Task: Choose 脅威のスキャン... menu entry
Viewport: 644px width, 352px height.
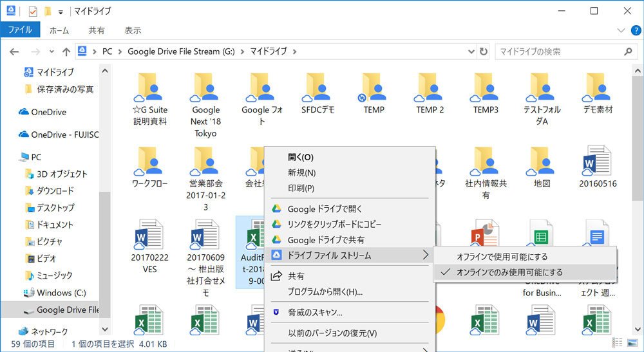Action: [350, 312]
